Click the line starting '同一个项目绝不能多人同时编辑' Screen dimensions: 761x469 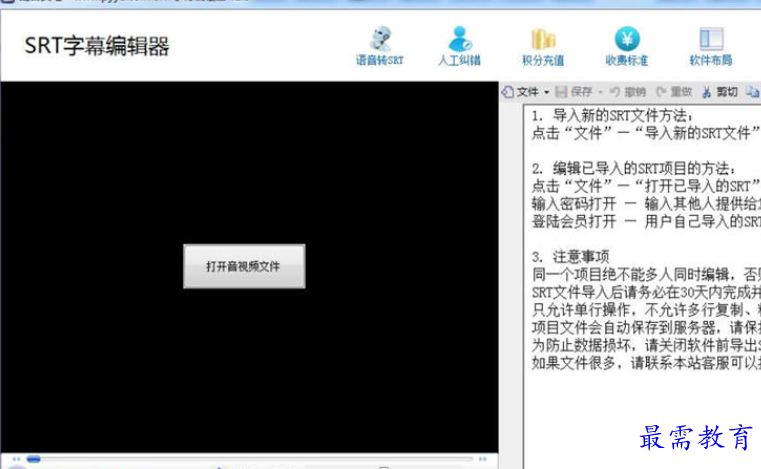coord(646,274)
